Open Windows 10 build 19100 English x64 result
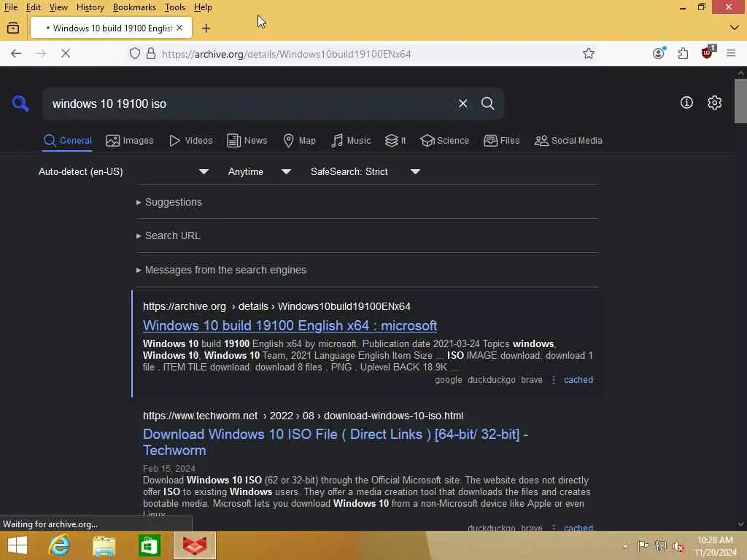 coord(290,325)
